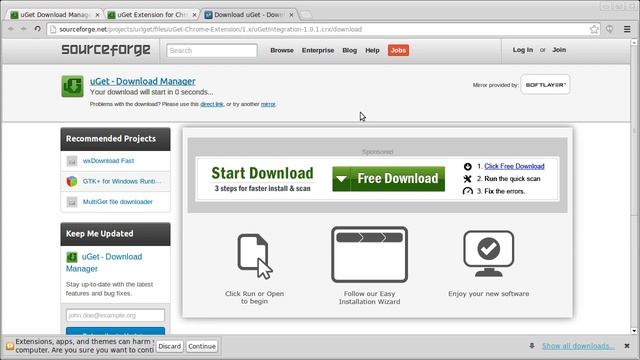Image resolution: width=640 pixels, height=360 pixels.
Task: Click the extension icon beside the bookmark star
Action: tap(609, 29)
